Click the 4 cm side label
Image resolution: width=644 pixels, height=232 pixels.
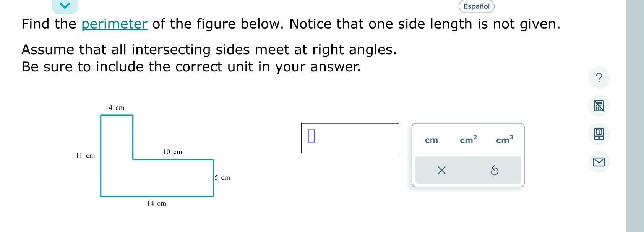click(117, 108)
